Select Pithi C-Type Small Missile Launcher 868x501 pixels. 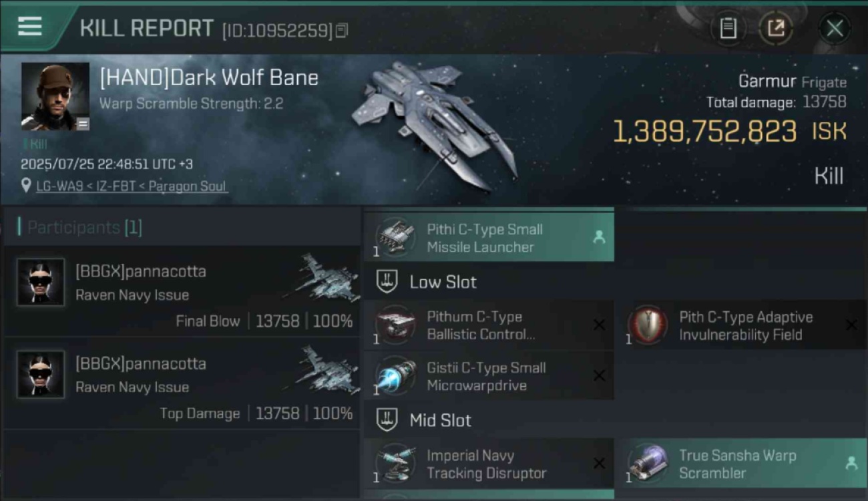pos(489,237)
